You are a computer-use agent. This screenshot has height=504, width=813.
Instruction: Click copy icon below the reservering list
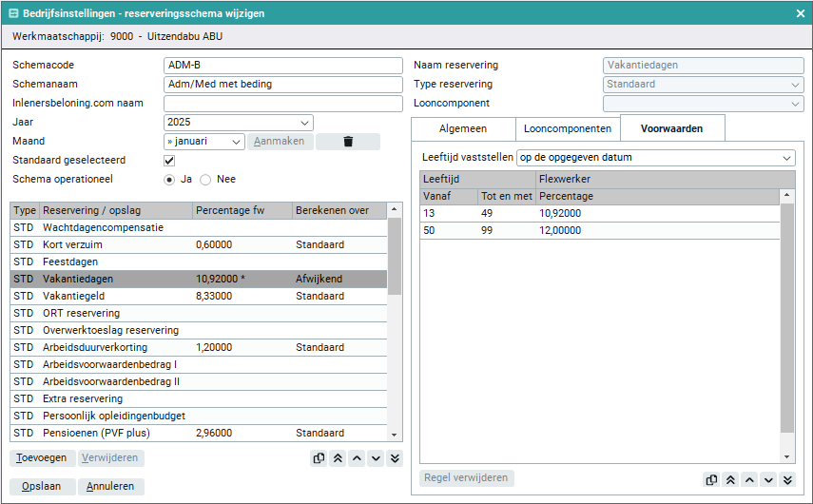point(319,458)
